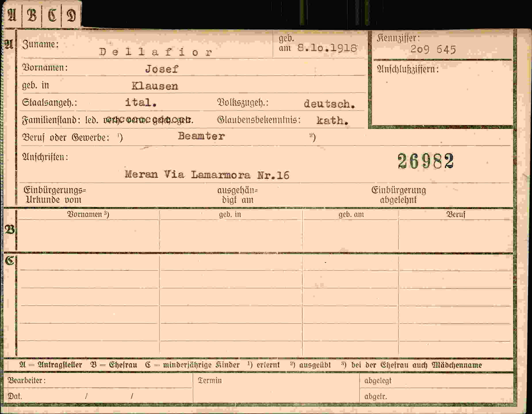The width and height of the screenshot is (532, 414).
Task: Click the ausgehändigt am label
Action: click(x=237, y=195)
